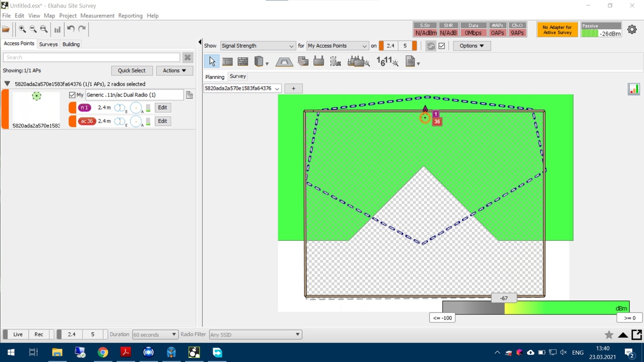Switch to the Surveys tab
This screenshot has height=362, width=644.
point(48,44)
